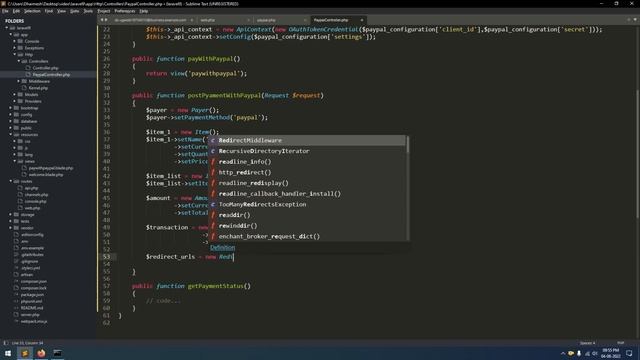Open the Tools menu

[x=88, y=11]
